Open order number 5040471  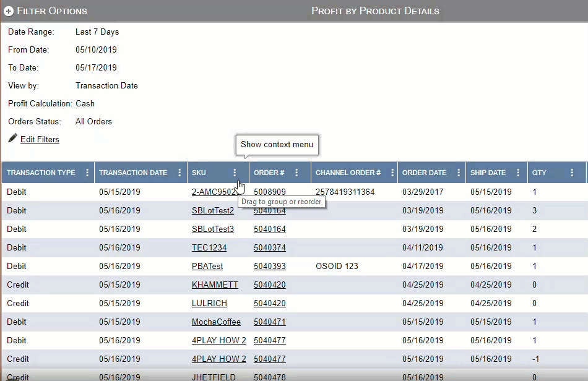269,322
